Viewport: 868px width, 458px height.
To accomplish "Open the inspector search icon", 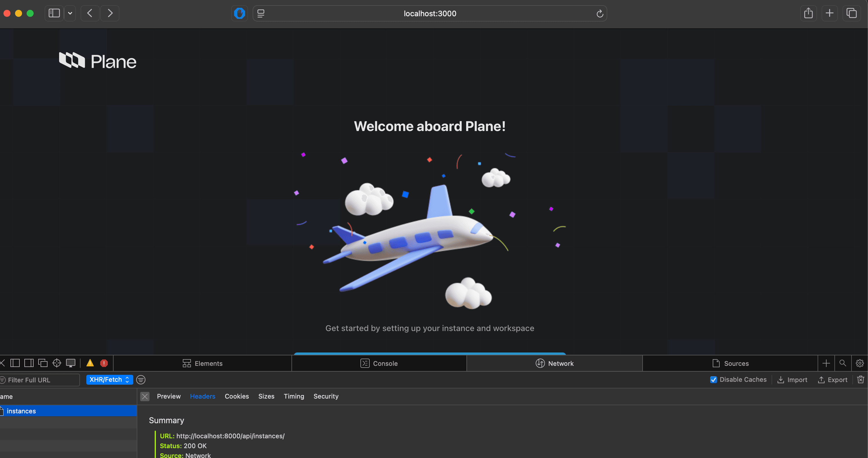I will pyautogui.click(x=843, y=363).
